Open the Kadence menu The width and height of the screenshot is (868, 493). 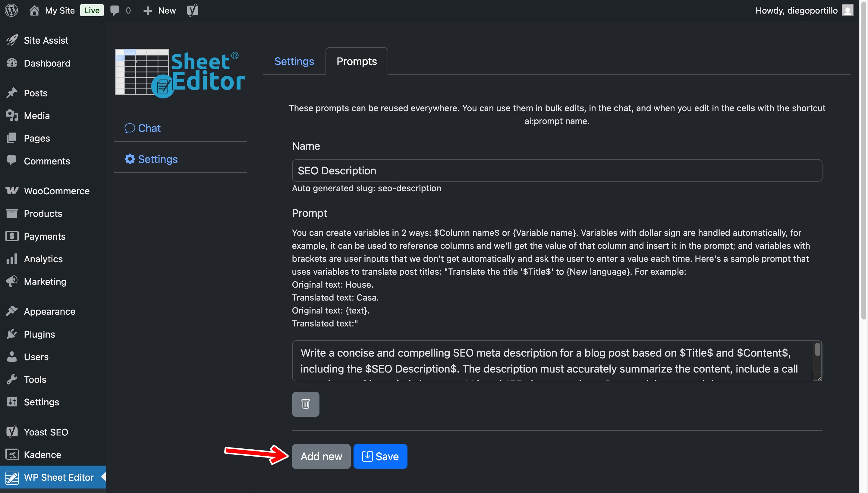[42, 454]
